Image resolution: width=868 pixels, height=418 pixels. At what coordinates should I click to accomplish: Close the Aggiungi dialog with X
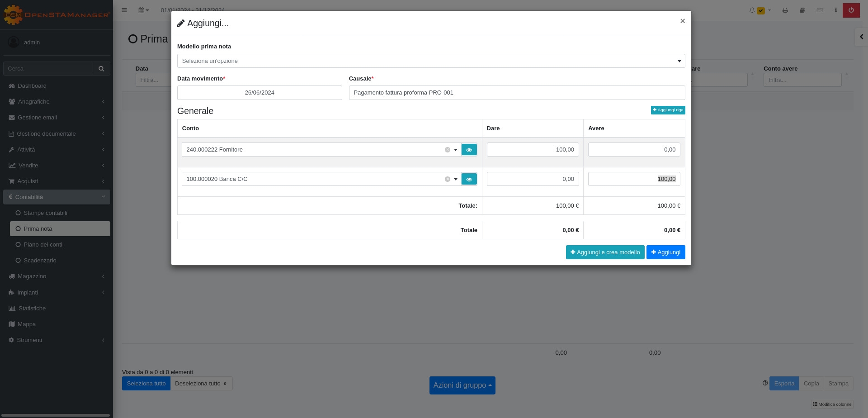pyautogui.click(x=682, y=21)
